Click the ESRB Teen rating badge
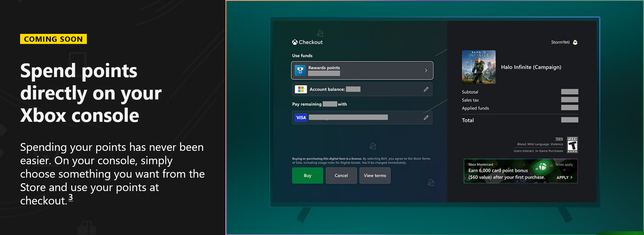The image size is (644, 235). click(572, 145)
